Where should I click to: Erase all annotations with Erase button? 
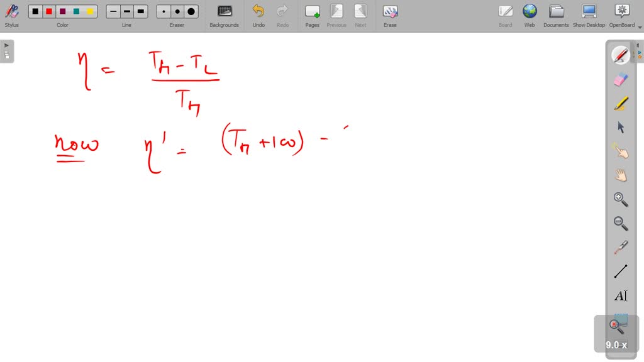(390, 13)
